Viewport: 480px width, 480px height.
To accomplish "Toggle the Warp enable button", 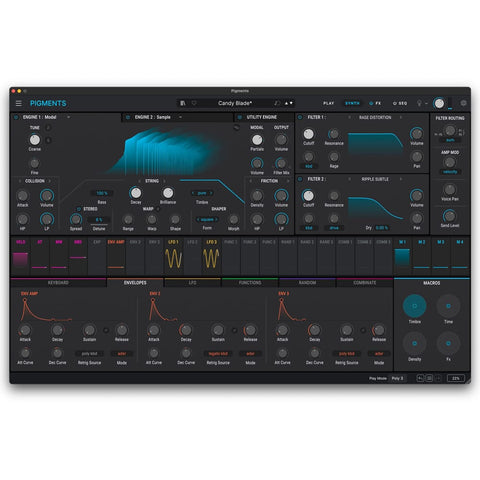I will click(158, 209).
